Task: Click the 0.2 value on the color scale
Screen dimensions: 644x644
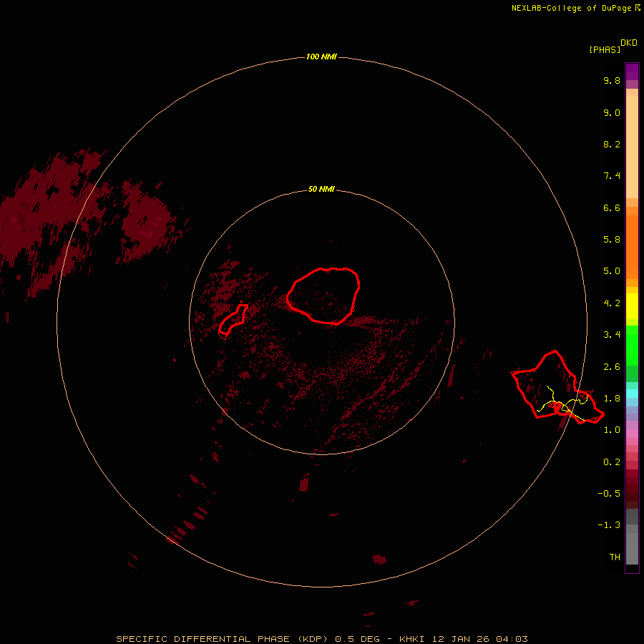Action: [612, 462]
